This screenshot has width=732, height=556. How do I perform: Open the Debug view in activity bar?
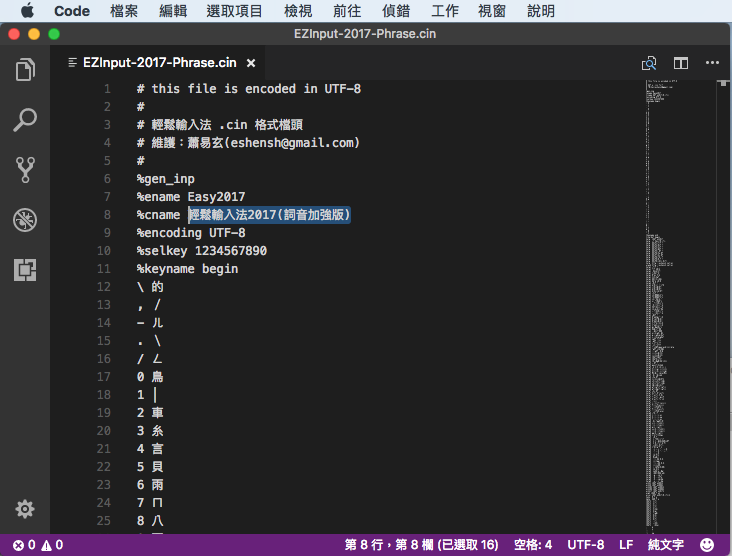click(25, 220)
